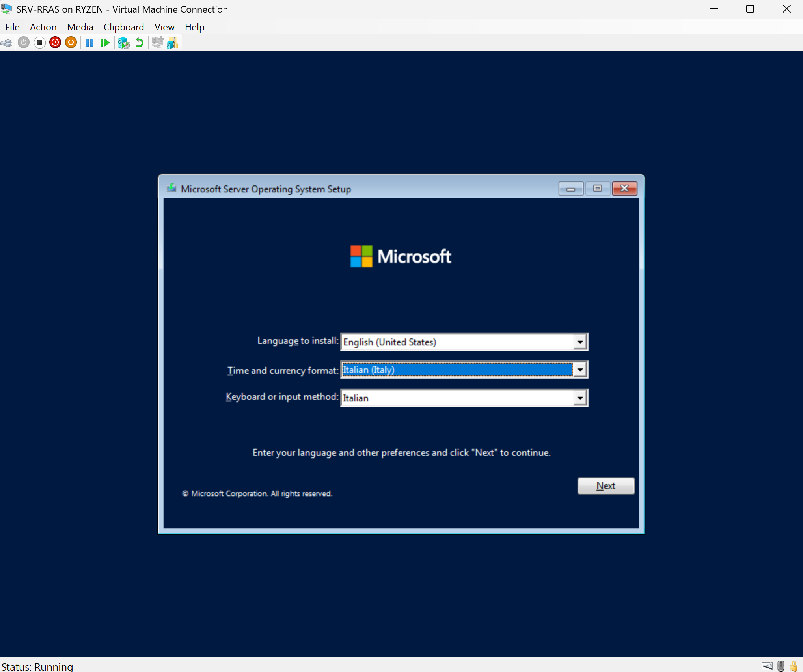Image resolution: width=803 pixels, height=672 pixels.
Task: Open the Media menu
Action: tap(80, 27)
